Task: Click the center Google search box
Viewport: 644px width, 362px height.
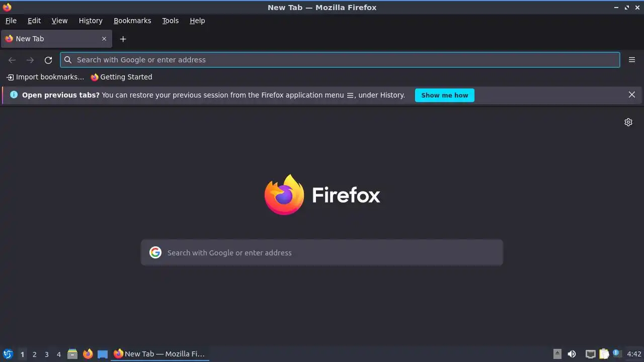Action: point(322,252)
